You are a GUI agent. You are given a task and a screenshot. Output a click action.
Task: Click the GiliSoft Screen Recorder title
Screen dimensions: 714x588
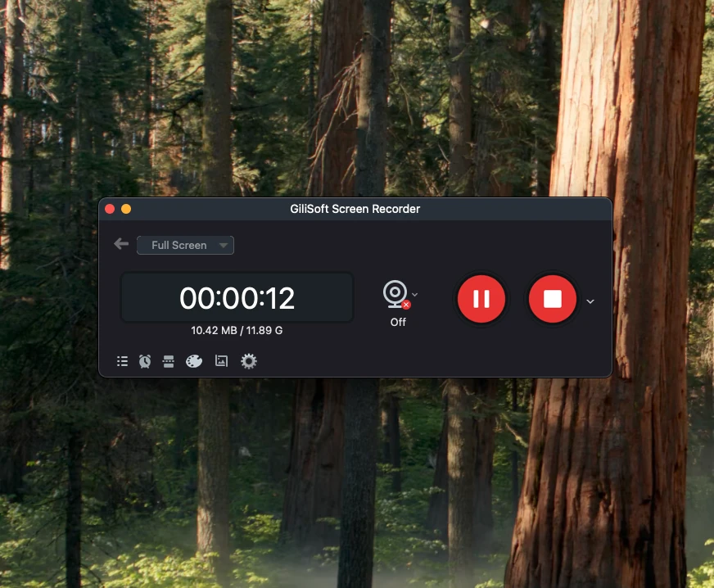point(355,209)
